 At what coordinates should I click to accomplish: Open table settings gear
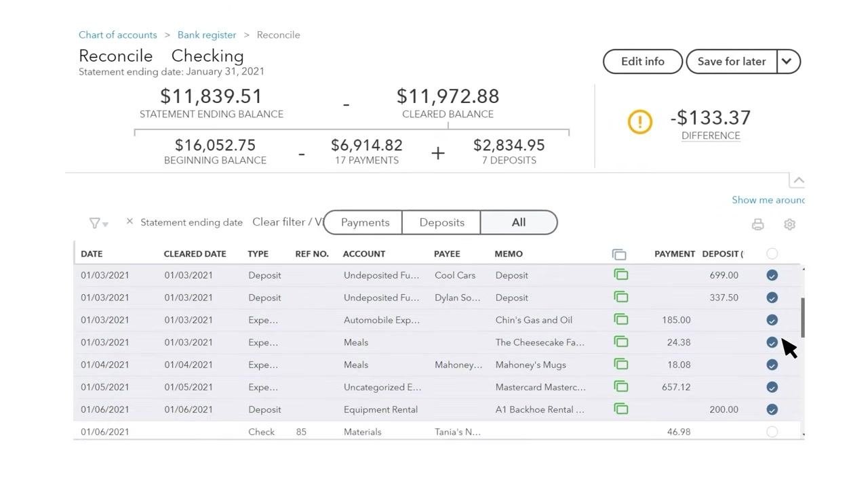789,224
